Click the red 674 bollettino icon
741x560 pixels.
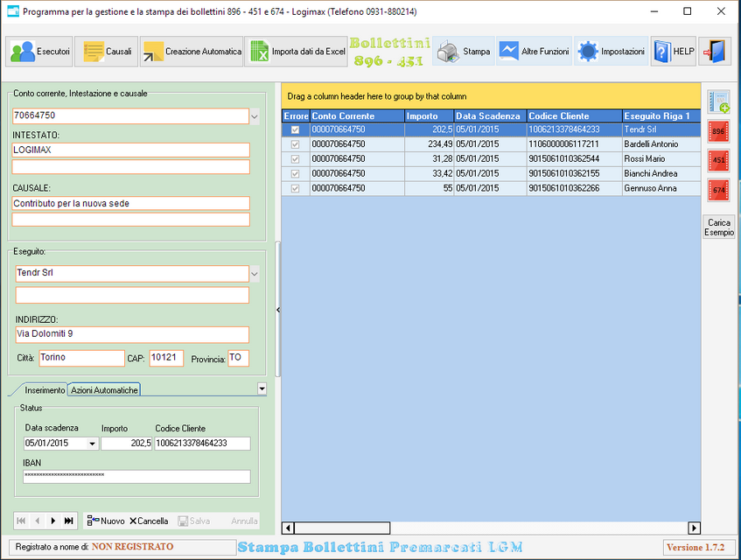(x=718, y=190)
